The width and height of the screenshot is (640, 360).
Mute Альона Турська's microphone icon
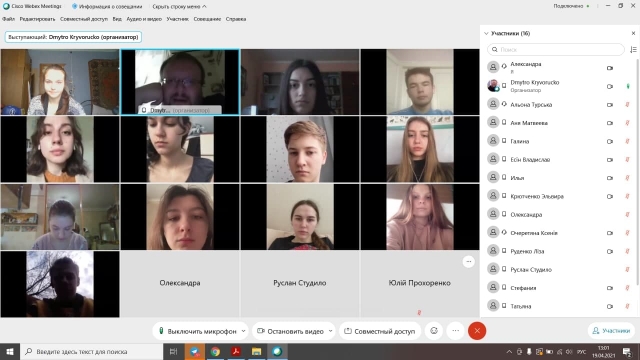tap(627, 104)
